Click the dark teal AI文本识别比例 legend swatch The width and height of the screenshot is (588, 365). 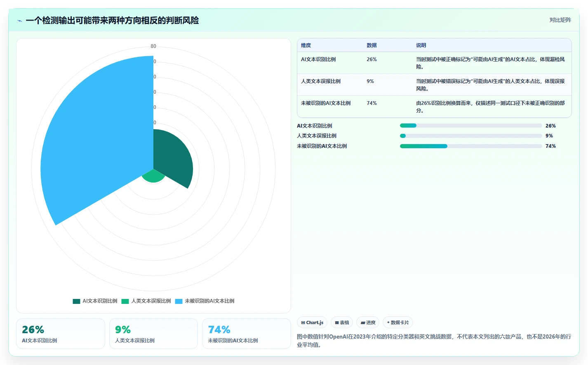76,301
